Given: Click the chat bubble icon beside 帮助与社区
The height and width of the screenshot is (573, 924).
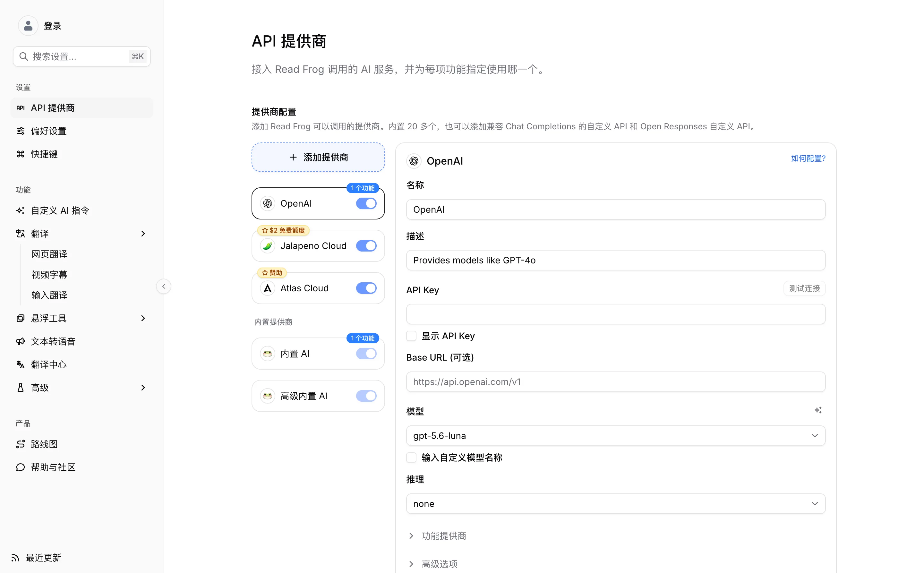Looking at the screenshot, I should tap(21, 467).
